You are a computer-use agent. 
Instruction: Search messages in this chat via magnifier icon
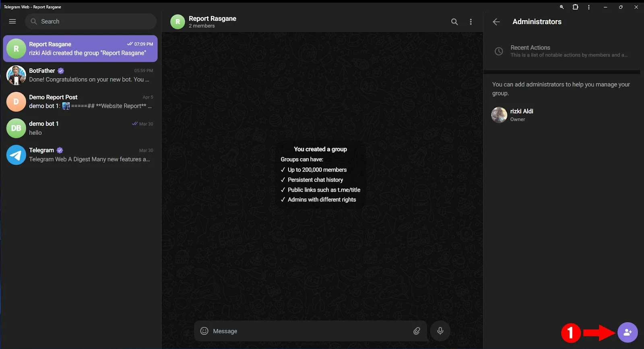(454, 22)
